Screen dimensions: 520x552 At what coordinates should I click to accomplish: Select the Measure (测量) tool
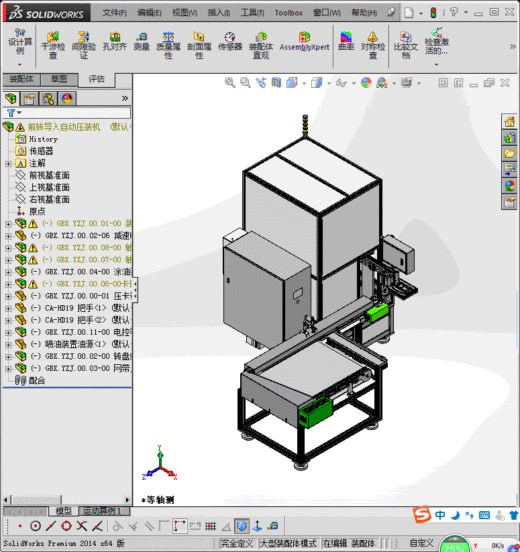coord(142,41)
